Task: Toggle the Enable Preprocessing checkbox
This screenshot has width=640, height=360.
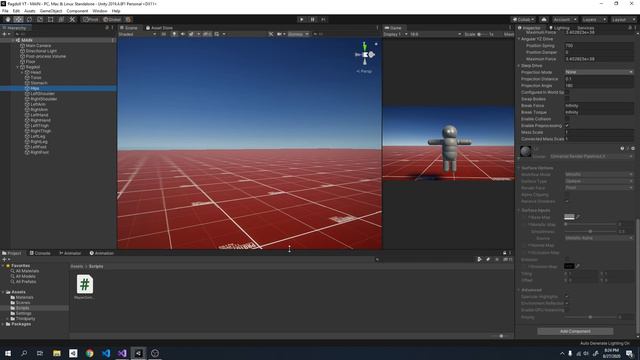Action: [x=567, y=126]
